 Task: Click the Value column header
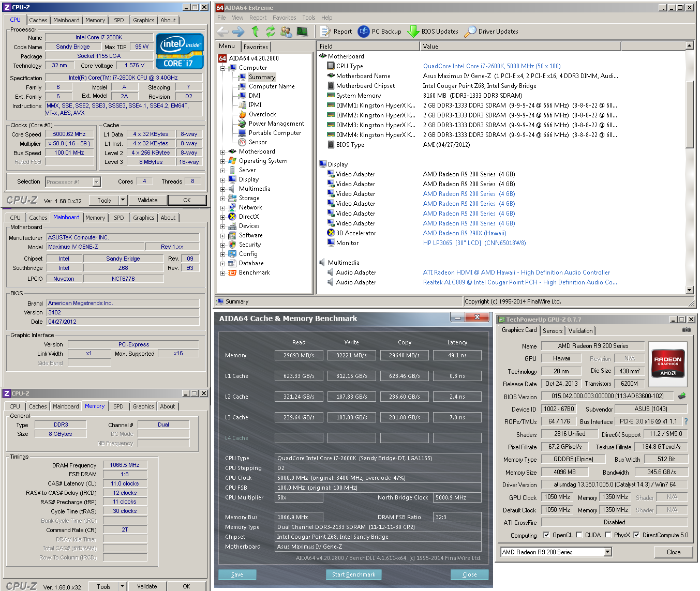pos(520,47)
